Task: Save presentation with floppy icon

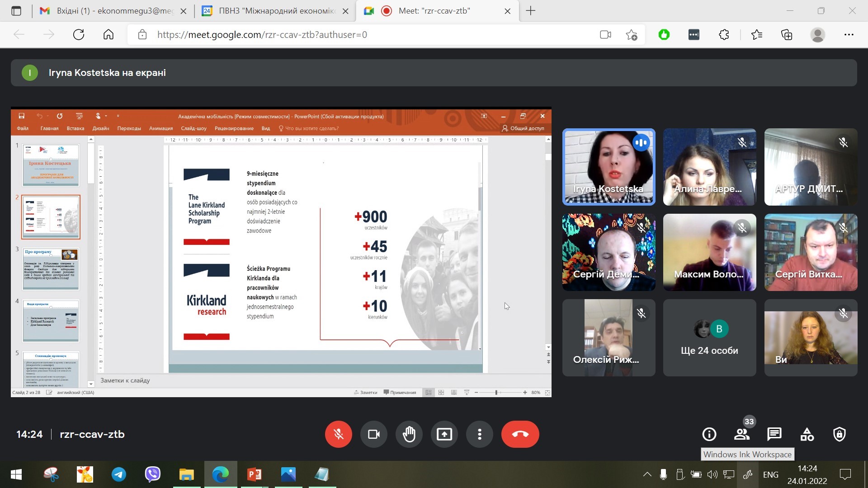Action: (x=21, y=116)
